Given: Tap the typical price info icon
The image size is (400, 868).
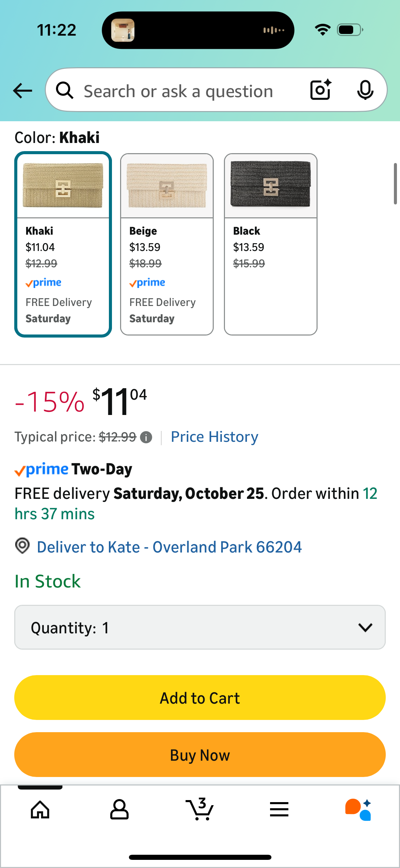Looking at the screenshot, I should (x=146, y=437).
